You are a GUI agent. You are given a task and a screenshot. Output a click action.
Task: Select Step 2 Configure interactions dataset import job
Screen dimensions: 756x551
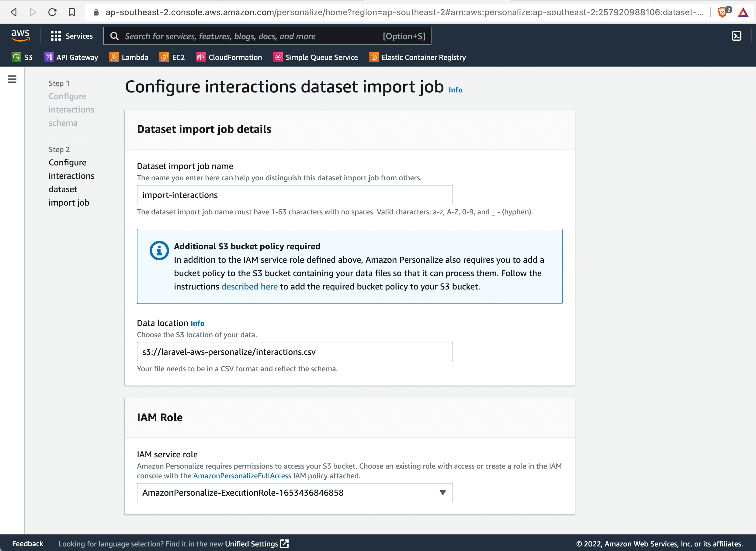71,182
